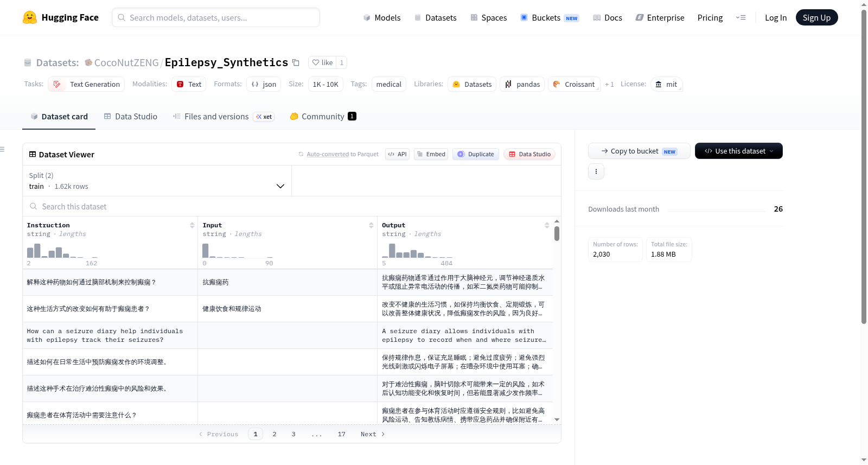The height and width of the screenshot is (465, 868).
Task: Click the Croissant library tag
Action: 574,84
